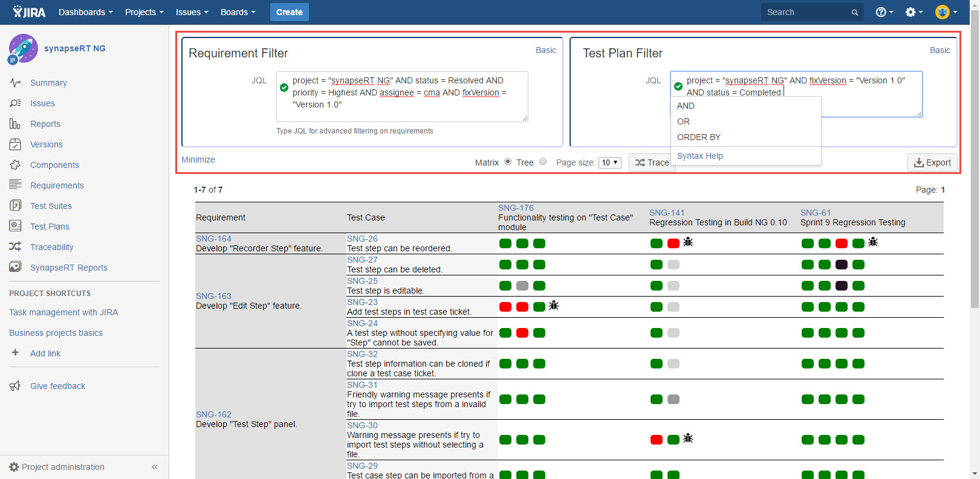The width and height of the screenshot is (980, 479).
Task: Click the search magnifier icon
Action: click(x=855, y=12)
